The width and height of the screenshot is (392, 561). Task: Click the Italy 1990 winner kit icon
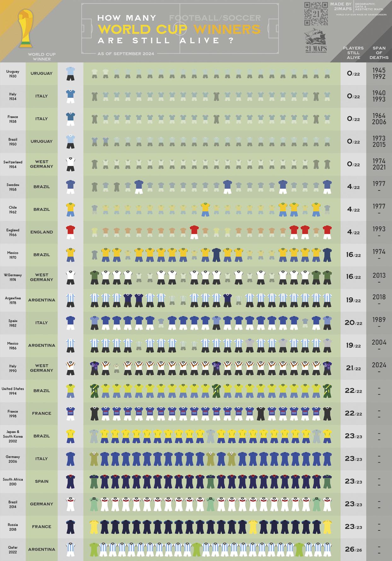71,368
